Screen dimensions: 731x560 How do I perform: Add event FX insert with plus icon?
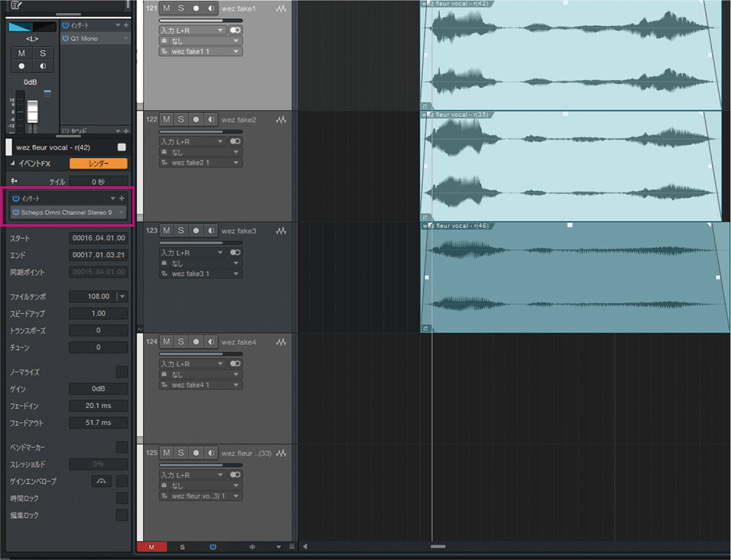pyautogui.click(x=122, y=199)
